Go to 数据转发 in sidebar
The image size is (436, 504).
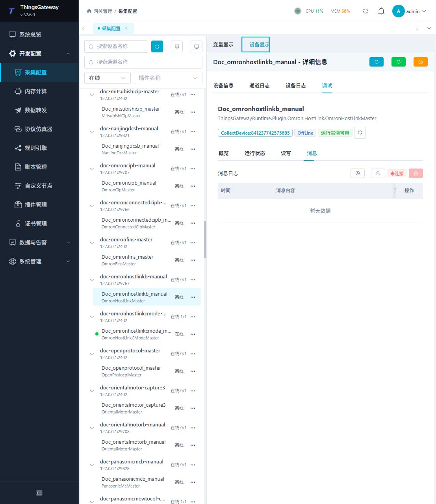tap(39, 110)
